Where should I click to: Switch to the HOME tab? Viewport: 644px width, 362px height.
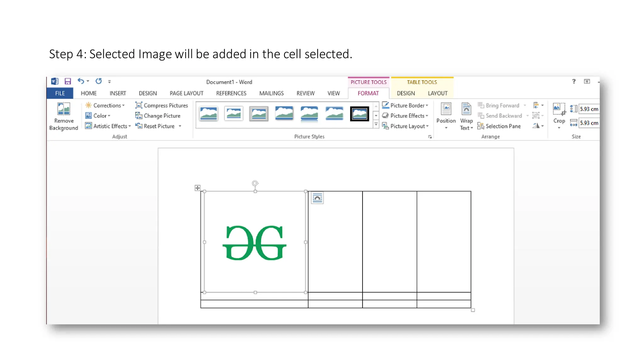(x=89, y=93)
